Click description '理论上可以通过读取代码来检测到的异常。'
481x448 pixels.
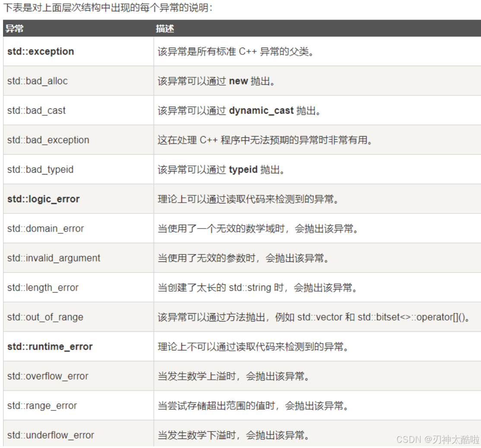(248, 199)
